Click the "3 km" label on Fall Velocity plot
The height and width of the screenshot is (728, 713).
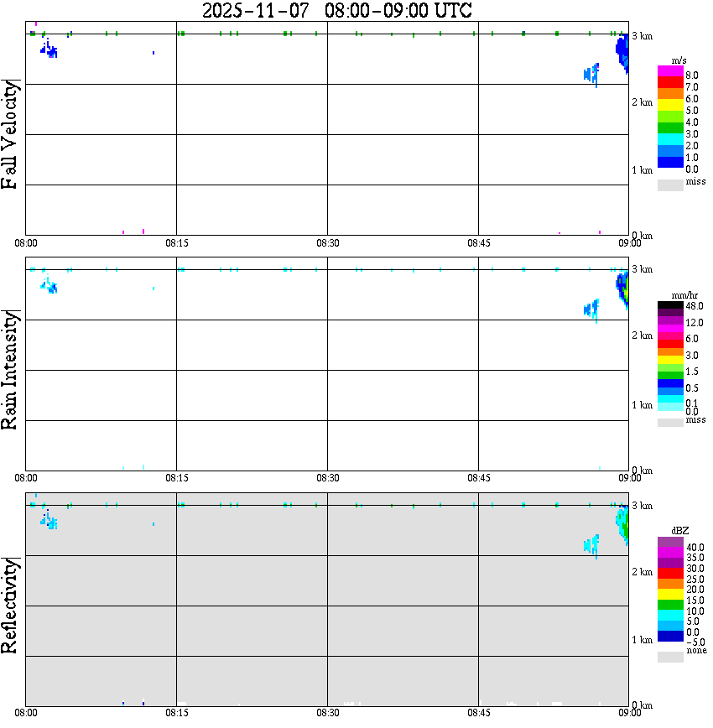[642, 36]
